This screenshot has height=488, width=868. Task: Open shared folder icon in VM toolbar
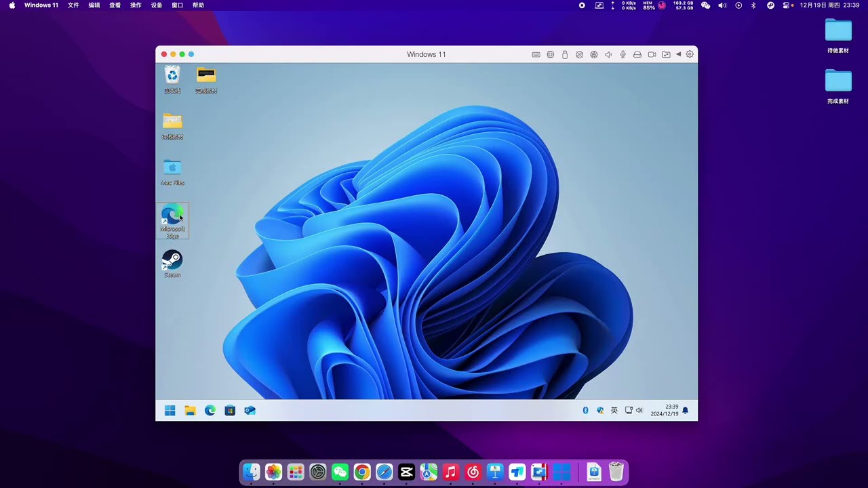pos(666,54)
